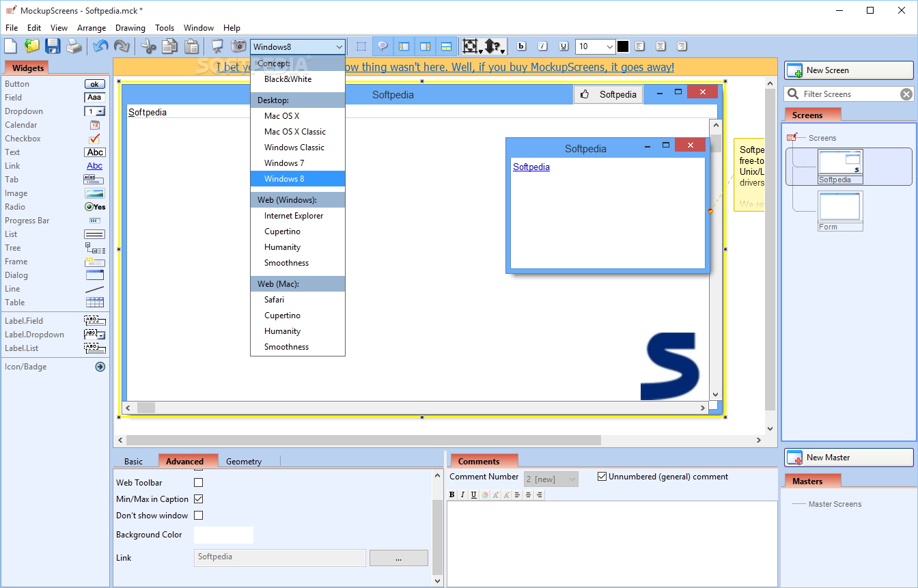The image size is (918, 588).
Task: Open the Drawing menu
Action: click(130, 28)
